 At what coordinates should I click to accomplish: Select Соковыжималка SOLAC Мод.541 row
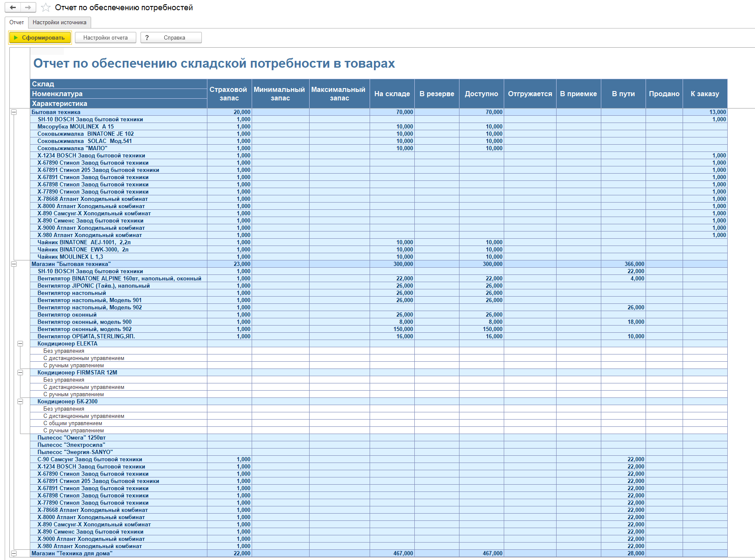(x=379, y=141)
